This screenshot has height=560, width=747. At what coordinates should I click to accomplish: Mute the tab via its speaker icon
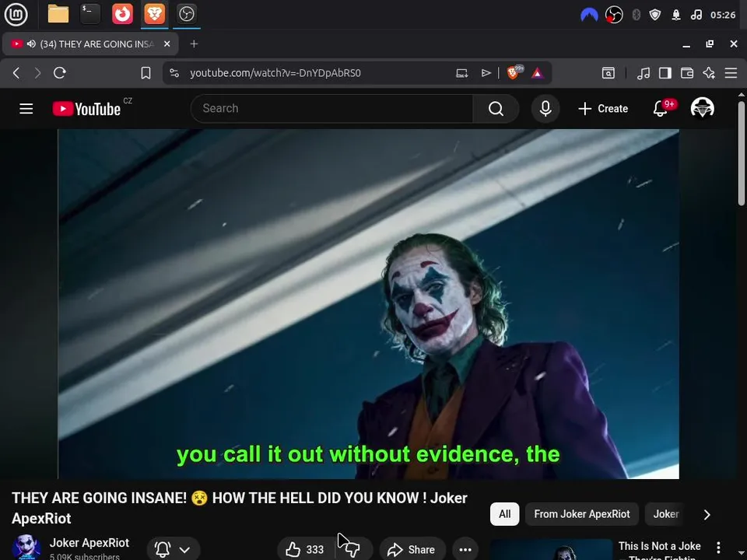click(31, 44)
